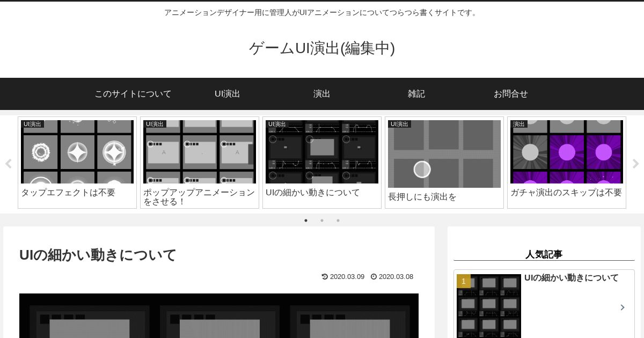Click the UI演出 tag on 長押し card
The image size is (644, 338).
click(399, 124)
